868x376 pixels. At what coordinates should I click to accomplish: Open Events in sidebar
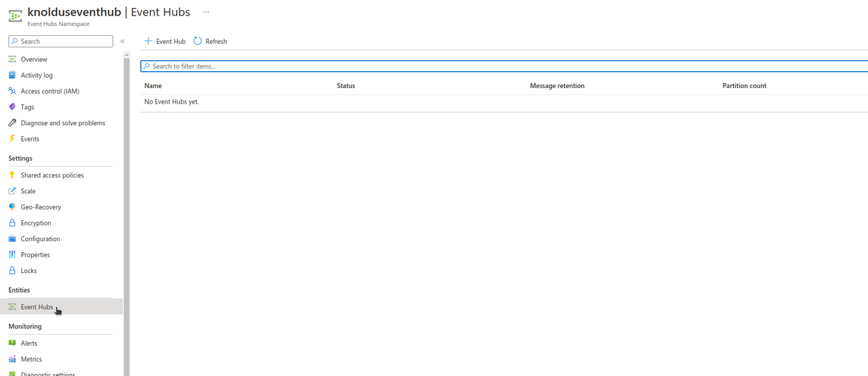30,139
